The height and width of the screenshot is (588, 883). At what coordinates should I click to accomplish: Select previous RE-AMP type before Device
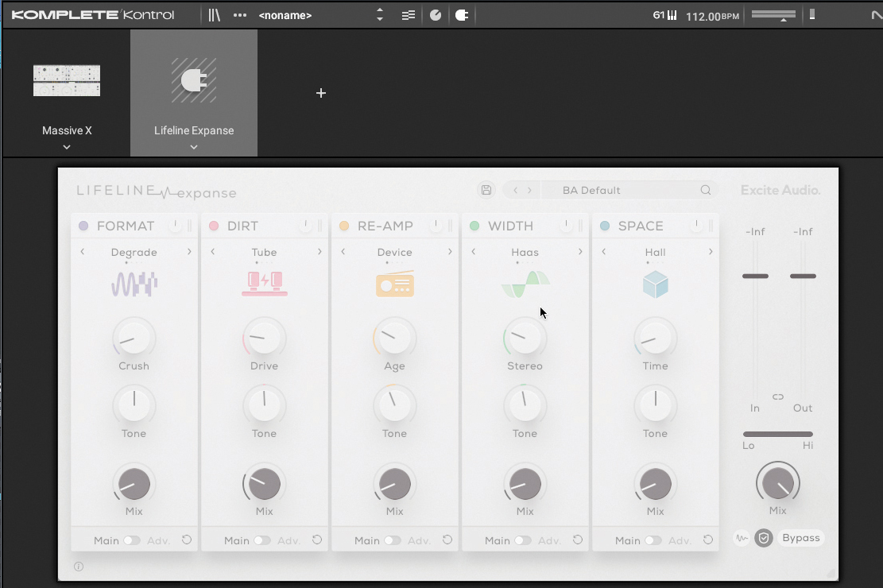(x=343, y=252)
